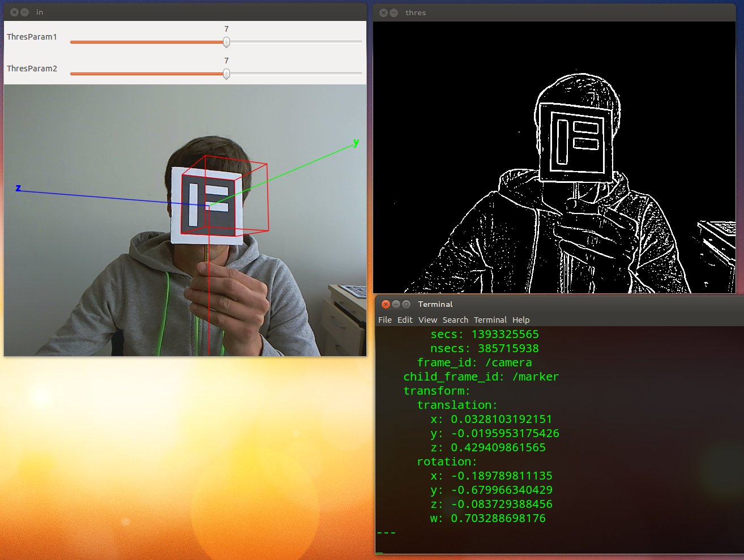Click the 'transform:' line in Terminal
Viewport: 744px width, 560px height.
[x=437, y=391]
